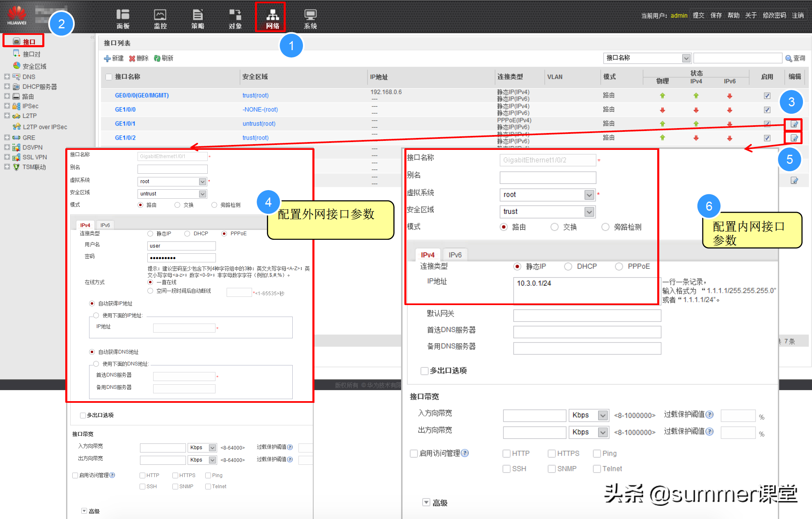The height and width of the screenshot is (519, 812).
Task: Open the 安全区域 dropdown showing untrust
Action: (202, 193)
